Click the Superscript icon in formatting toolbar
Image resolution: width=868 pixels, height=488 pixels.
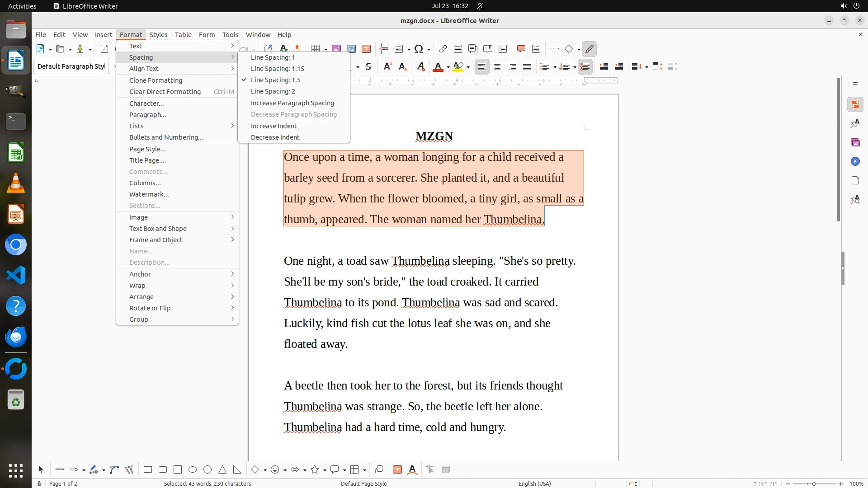pyautogui.click(x=387, y=67)
